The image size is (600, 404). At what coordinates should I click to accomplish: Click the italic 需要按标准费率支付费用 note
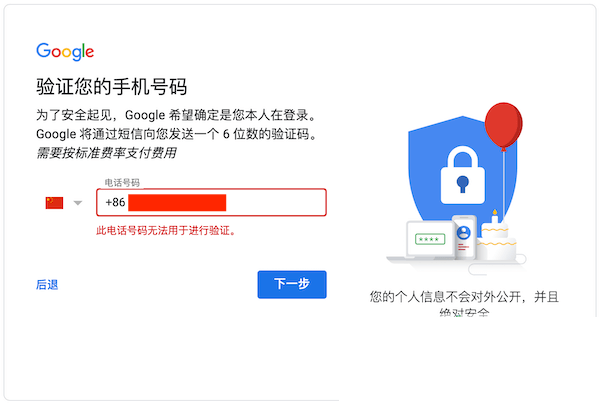pos(112,153)
